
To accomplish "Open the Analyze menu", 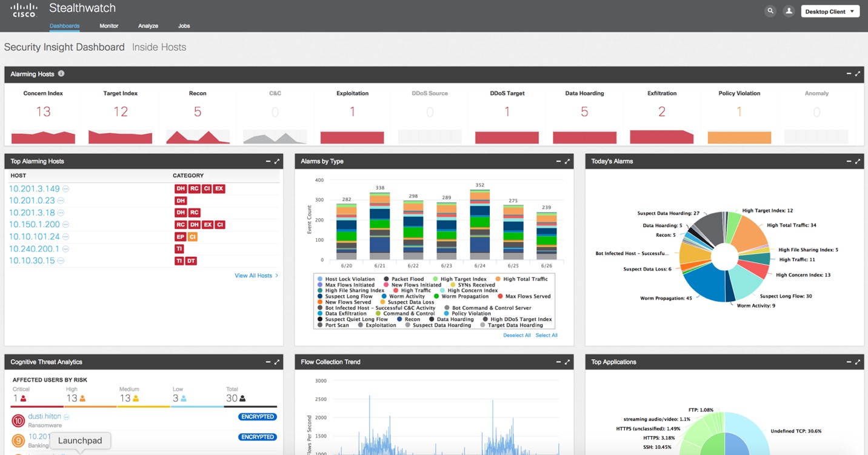I will coord(148,26).
